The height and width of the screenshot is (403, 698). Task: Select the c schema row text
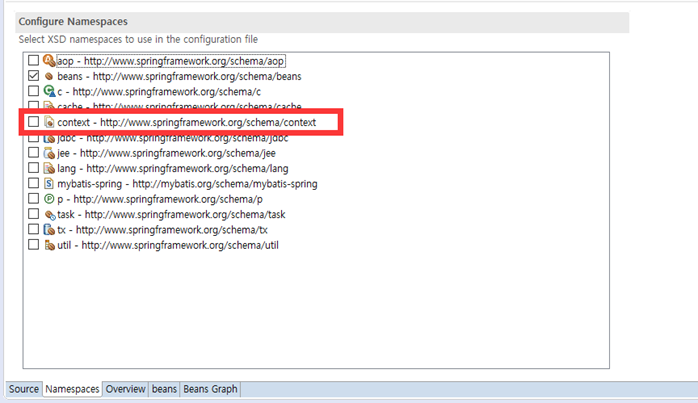159,92
